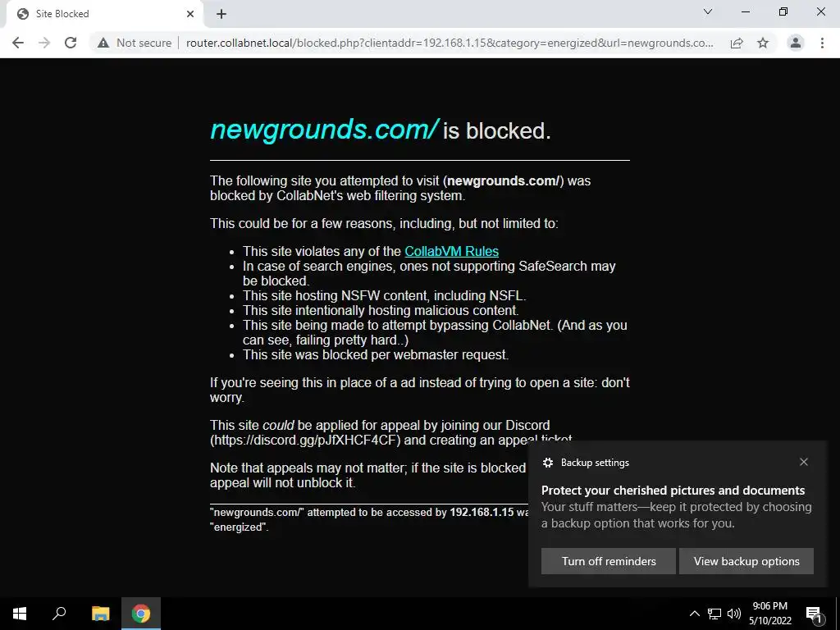Viewport: 840px width, 630px height.
Task: Click the Chrome taskbar icon
Action: click(x=141, y=614)
